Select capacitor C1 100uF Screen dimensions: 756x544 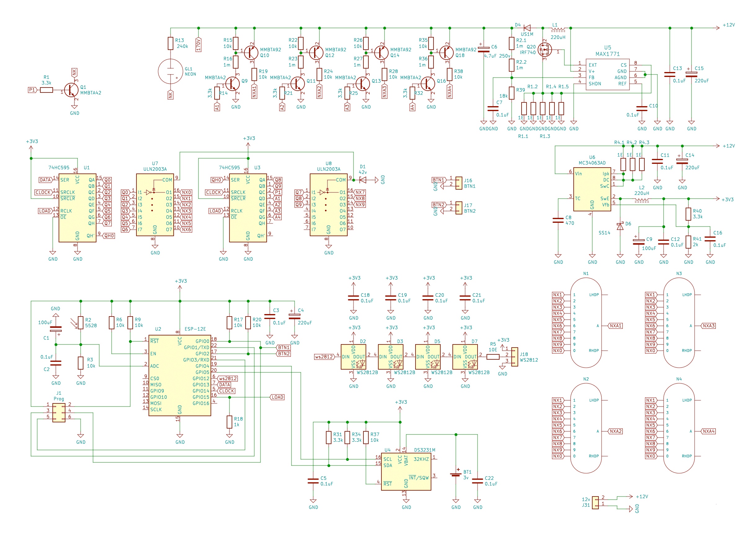[x=56, y=329]
